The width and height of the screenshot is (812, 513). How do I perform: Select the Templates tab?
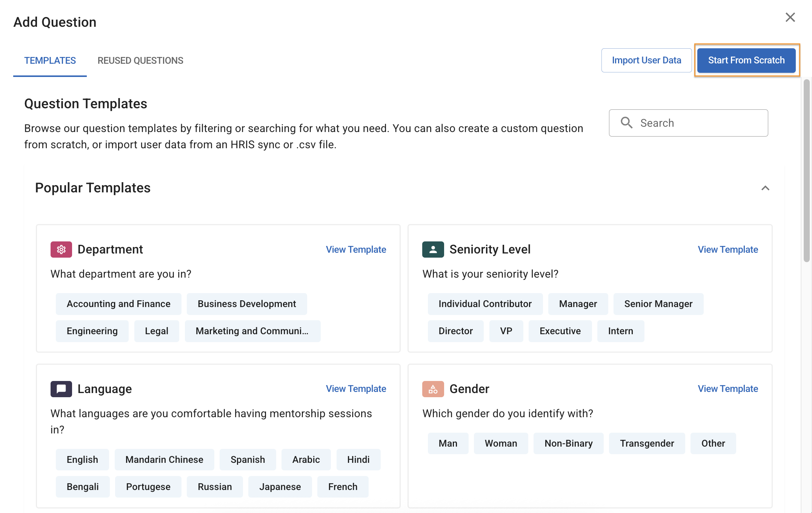tap(50, 61)
